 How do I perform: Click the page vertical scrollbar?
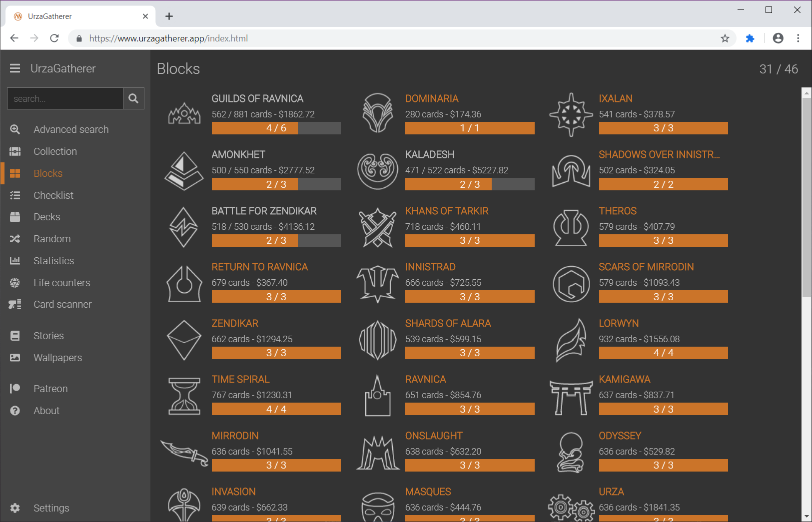coord(807,197)
